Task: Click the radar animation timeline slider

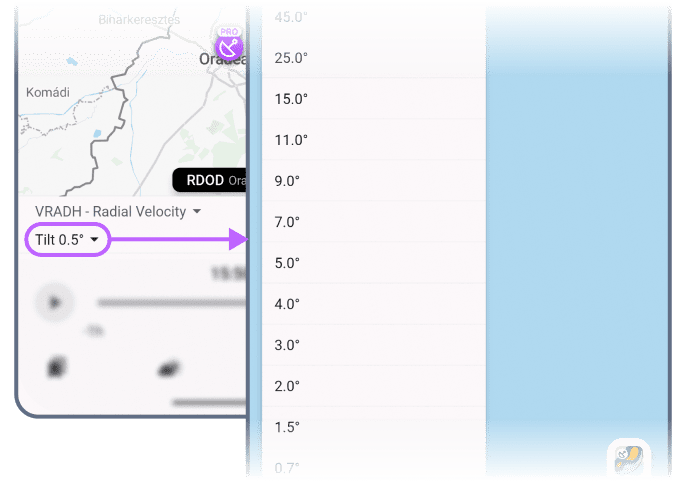Action: click(172, 302)
